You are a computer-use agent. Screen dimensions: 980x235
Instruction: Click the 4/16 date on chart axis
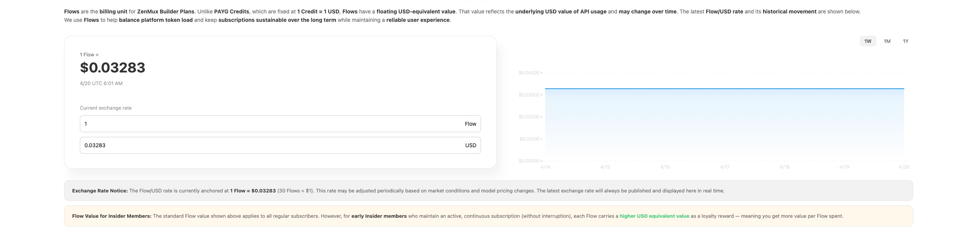665,167
